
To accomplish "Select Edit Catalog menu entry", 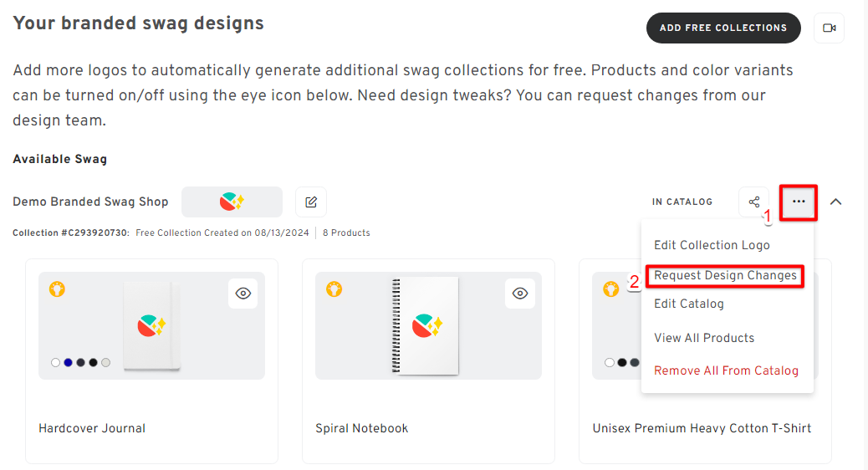I will [x=689, y=304].
